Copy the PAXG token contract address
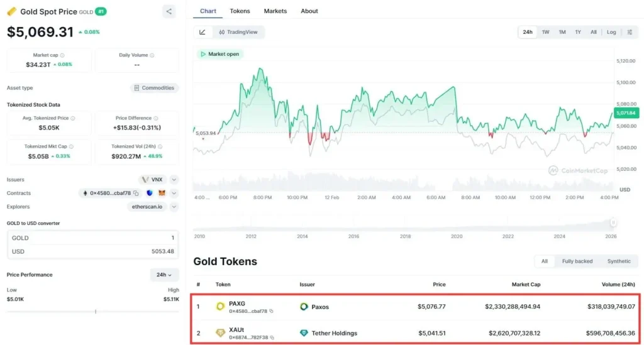The height and width of the screenshot is (345, 644). (x=272, y=311)
